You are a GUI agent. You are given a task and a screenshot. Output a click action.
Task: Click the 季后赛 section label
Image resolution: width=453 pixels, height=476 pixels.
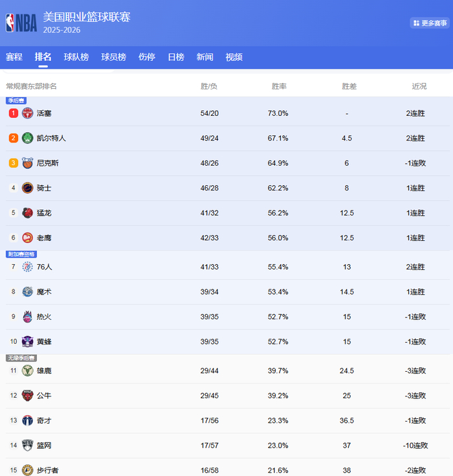tap(16, 100)
